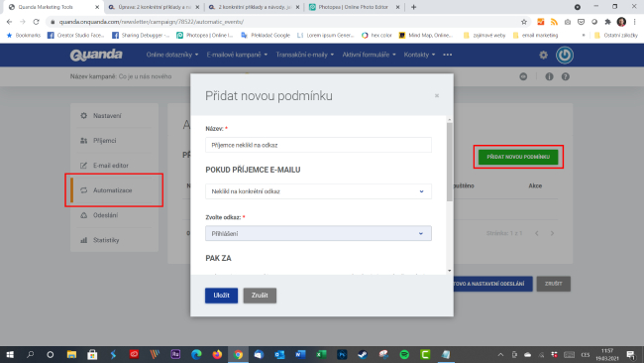Open the Zvolte odkaz Přihlášení dropdown
This screenshot has height=363, width=644.
(318, 233)
